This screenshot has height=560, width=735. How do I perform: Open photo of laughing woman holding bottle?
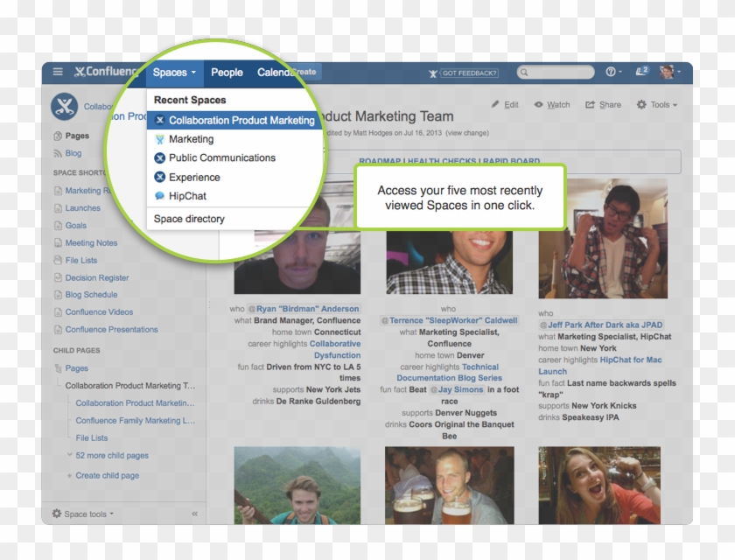(599, 486)
